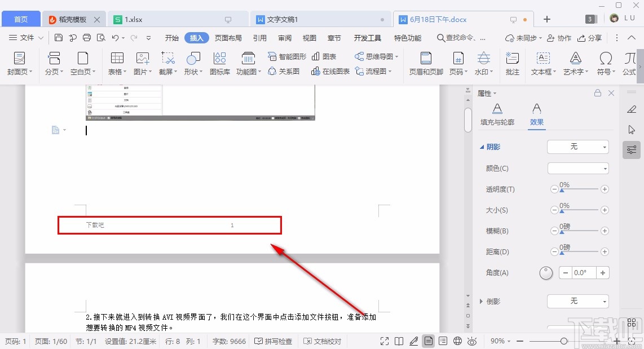Toggle full screen mode in status bar

tap(384, 341)
